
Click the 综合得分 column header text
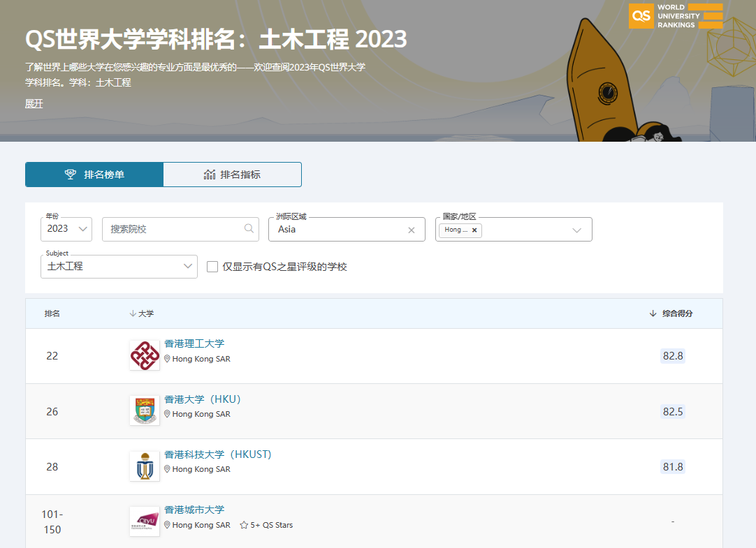click(x=678, y=313)
